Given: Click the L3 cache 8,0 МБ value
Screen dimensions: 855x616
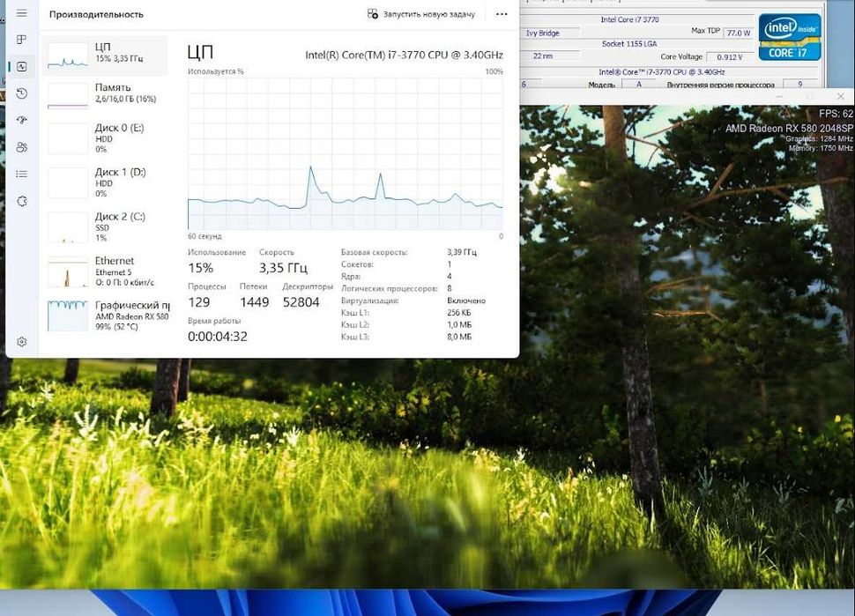Looking at the screenshot, I should pos(459,337).
